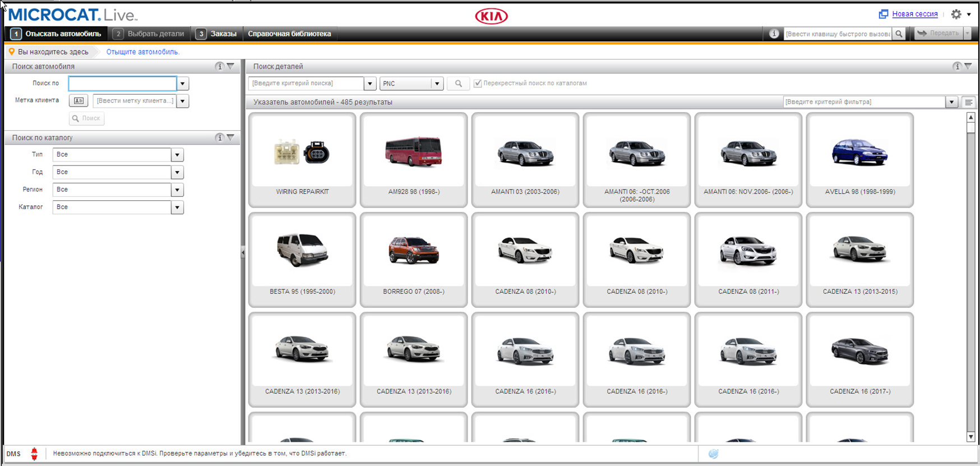
Task: Click the filter funnel in catalog search panel
Action: 230,137
